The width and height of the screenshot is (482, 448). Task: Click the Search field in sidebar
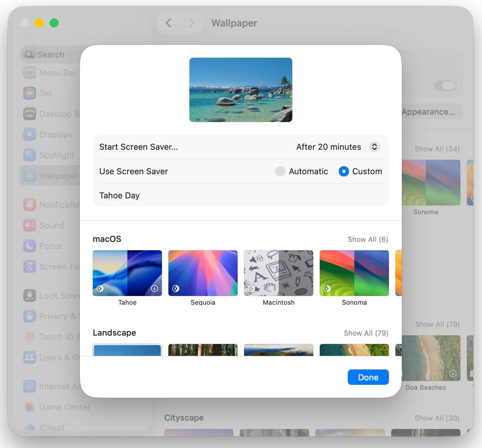52,55
